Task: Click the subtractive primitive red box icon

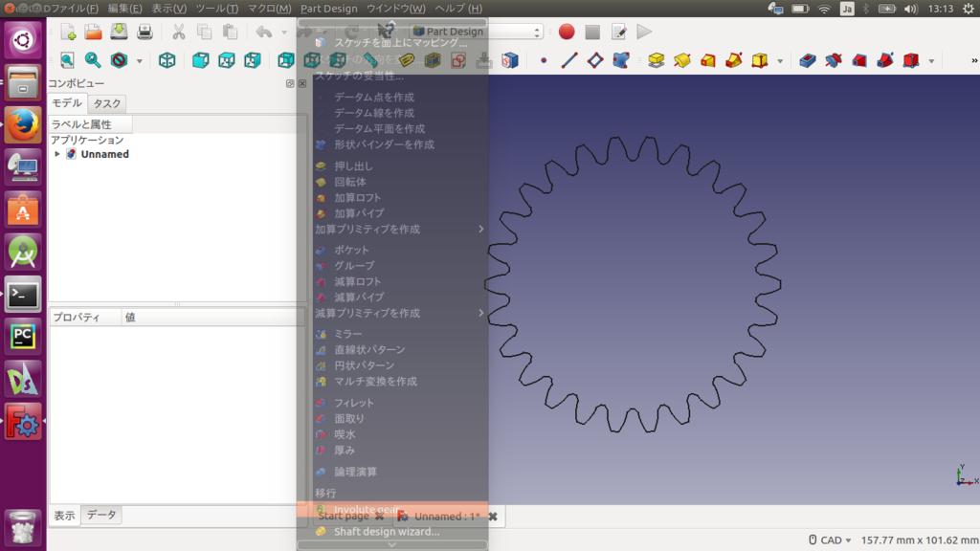Action: (911, 60)
